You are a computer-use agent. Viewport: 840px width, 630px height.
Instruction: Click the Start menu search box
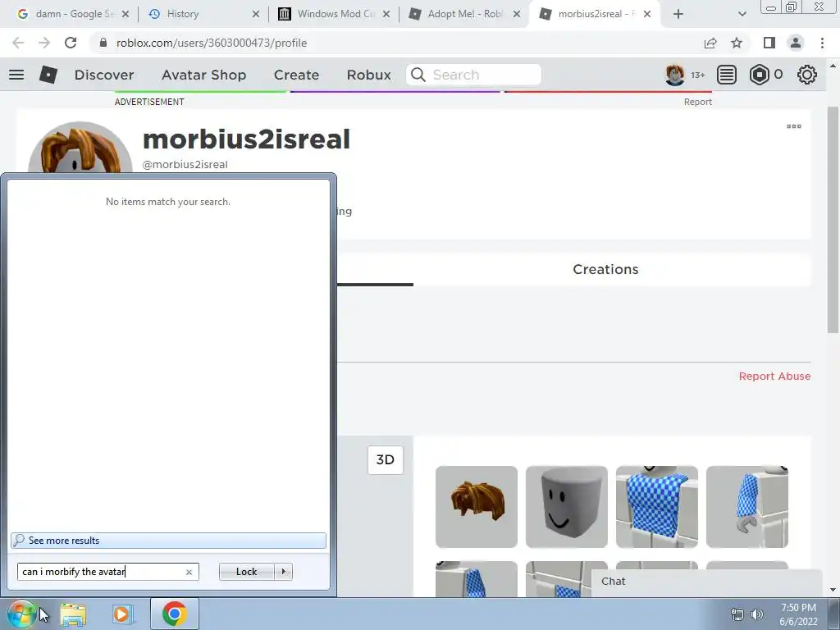(x=107, y=572)
